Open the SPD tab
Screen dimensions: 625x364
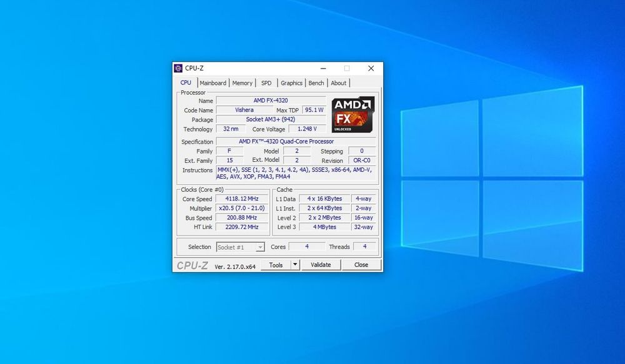[266, 83]
